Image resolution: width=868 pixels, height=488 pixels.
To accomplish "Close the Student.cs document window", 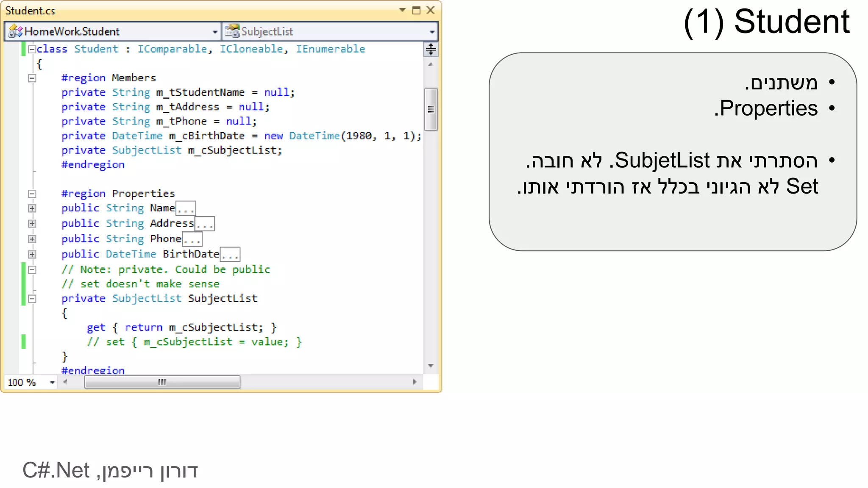I will (431, 10).
